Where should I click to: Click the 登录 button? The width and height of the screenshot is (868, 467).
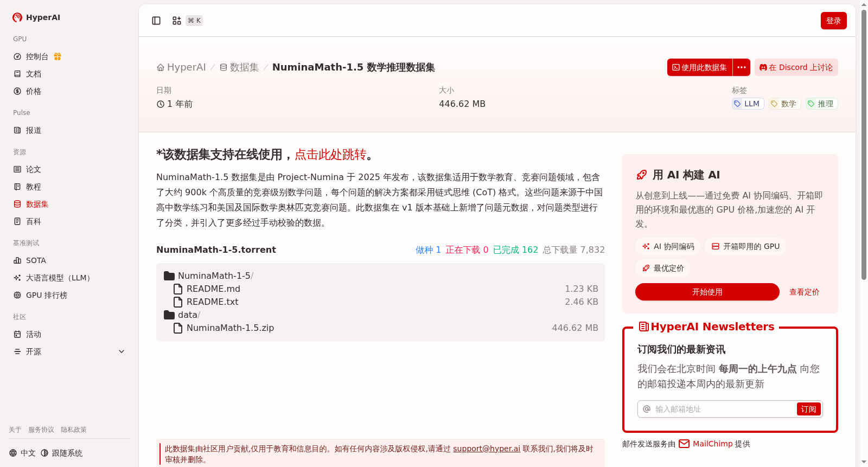click(834, 21)
